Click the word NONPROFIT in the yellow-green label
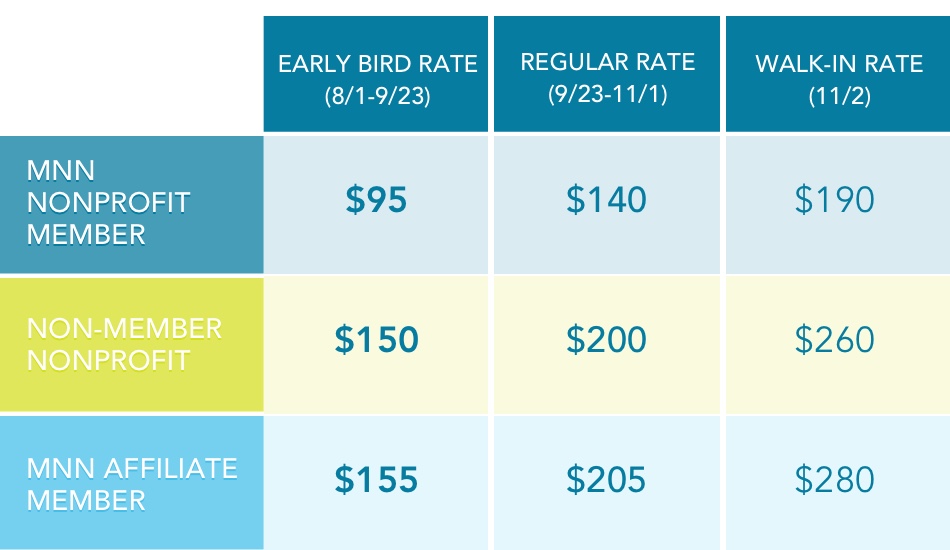 click(108, 360)
